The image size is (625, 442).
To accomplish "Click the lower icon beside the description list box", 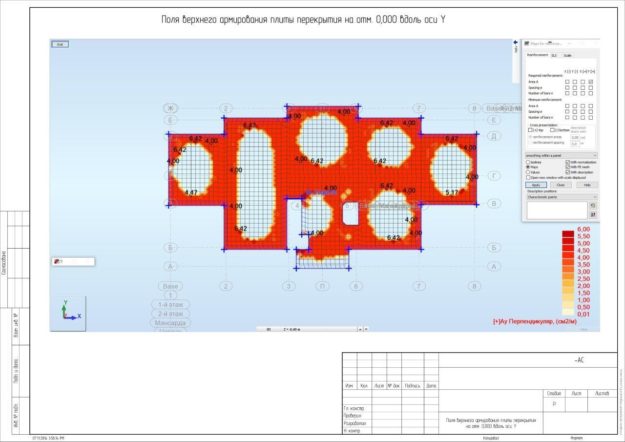I will click(593, 214).
